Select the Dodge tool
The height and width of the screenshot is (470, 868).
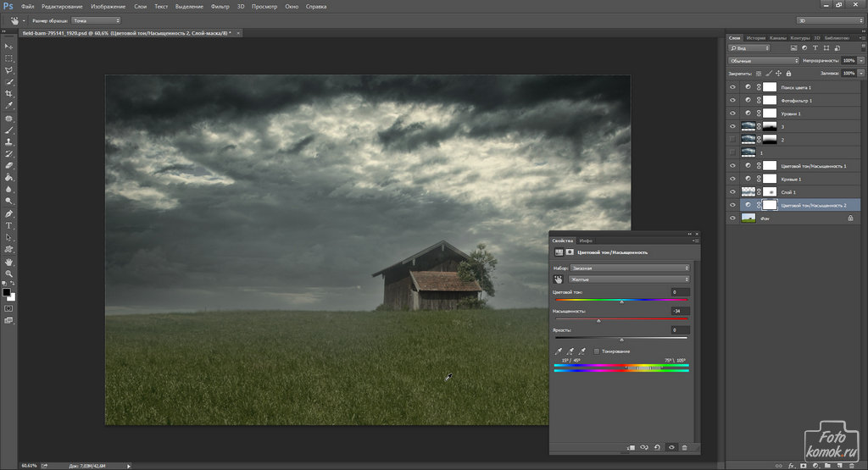[8, 202]
